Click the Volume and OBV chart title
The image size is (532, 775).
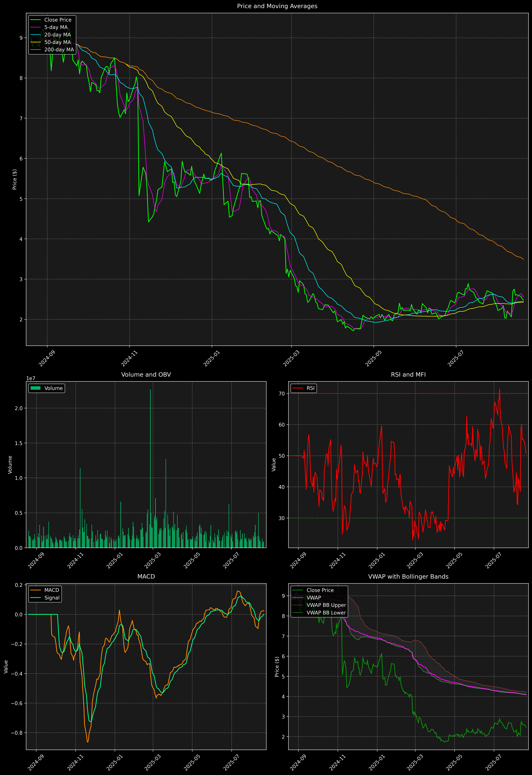point(146,374)
